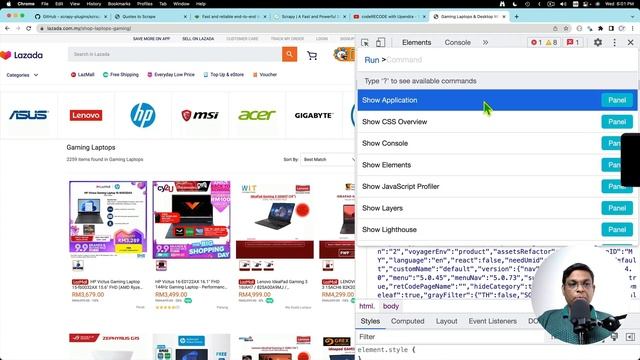Image resolution: width=640 pixels, height=360 pixels.
Task: Select the Show CSS Overview command
Action: point(497,122)
